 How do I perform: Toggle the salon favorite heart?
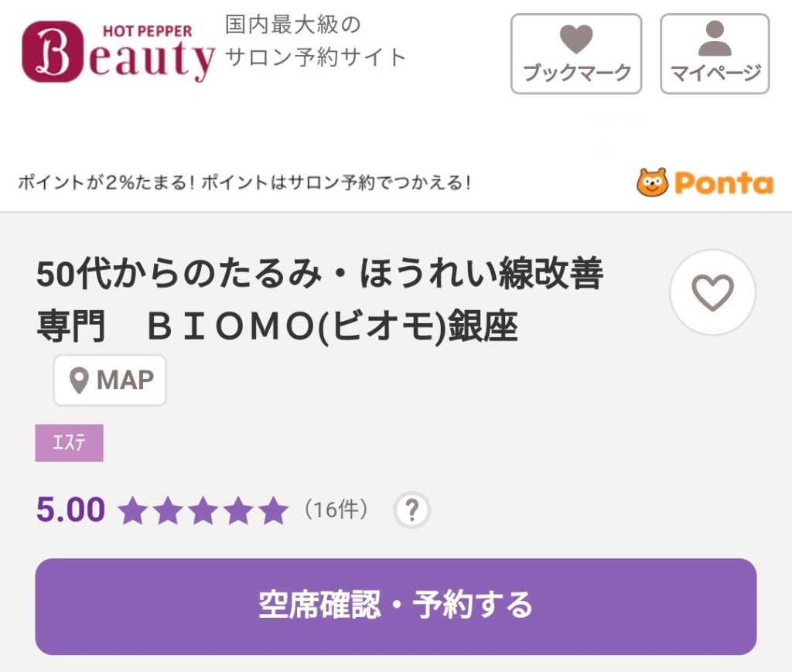point(712,291)
